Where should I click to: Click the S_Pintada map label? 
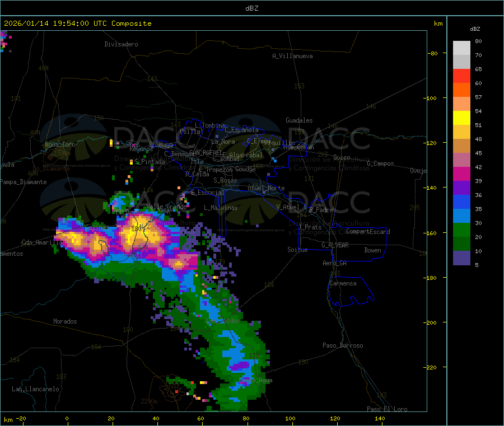pos(150,162)
